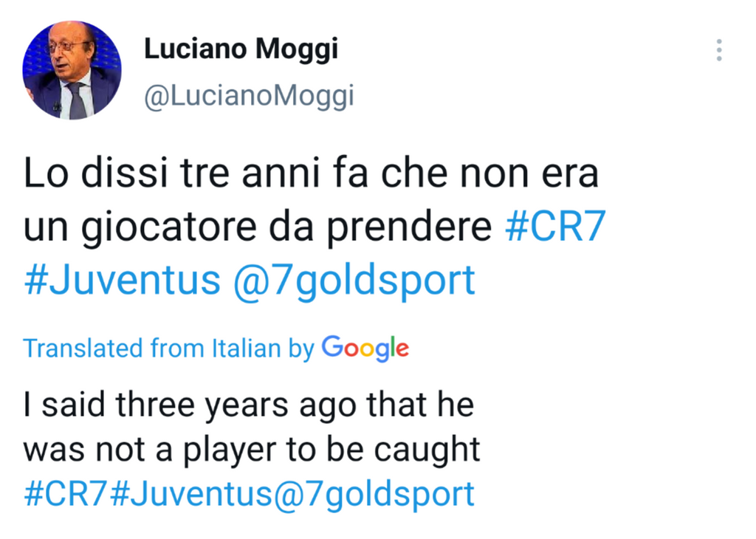Click the 'Translated from Italian by' label
The image size is (756, 539).
click(x=168, y=348)
